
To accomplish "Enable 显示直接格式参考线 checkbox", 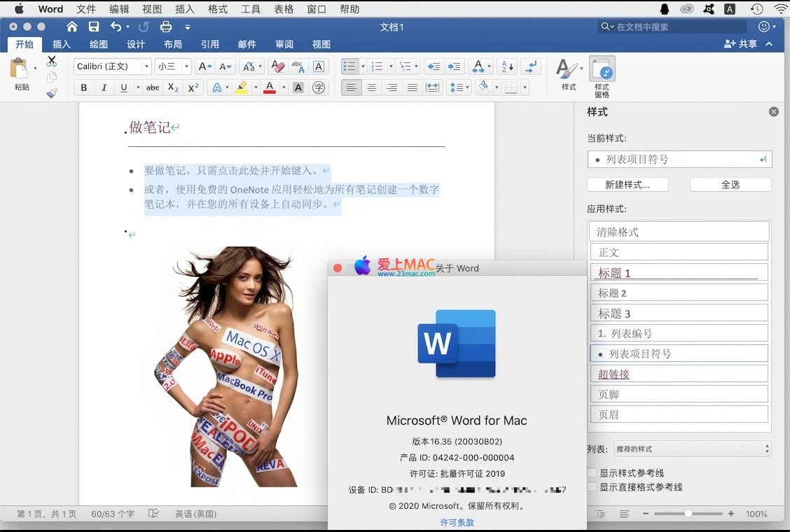I will click(592, 486).
